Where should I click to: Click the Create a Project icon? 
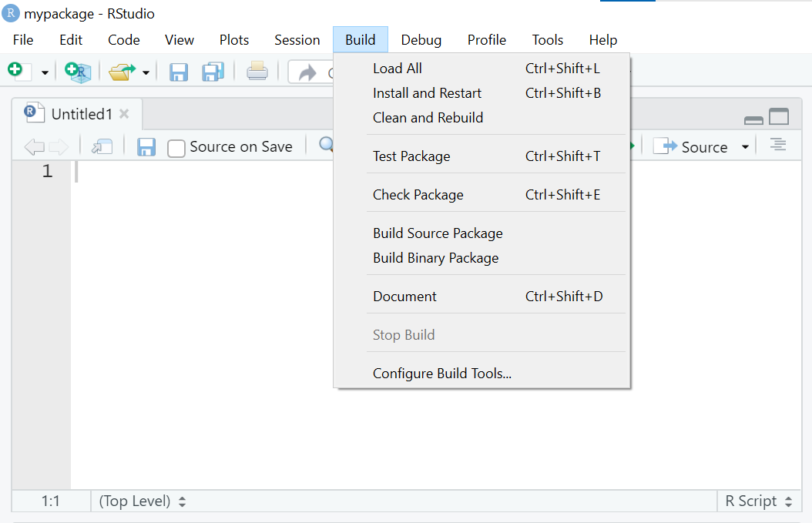(78, 72)
